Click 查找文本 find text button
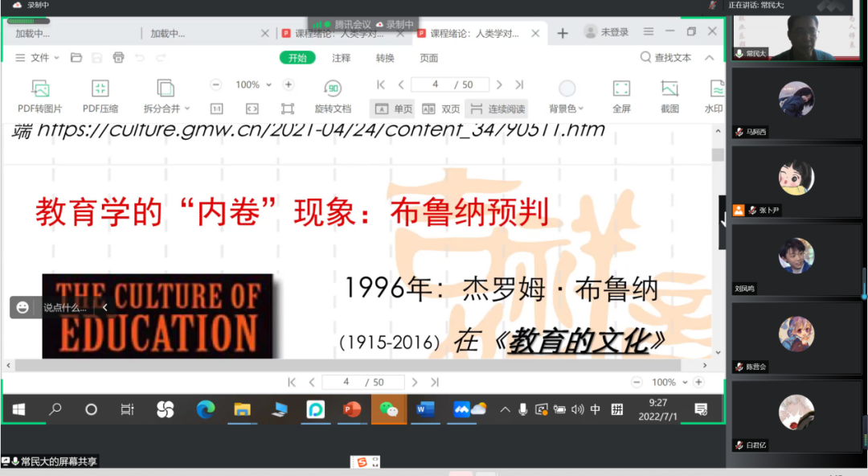The height and width of the screenshot is (476, 868). pyautogui.click(x=665, y=58)
